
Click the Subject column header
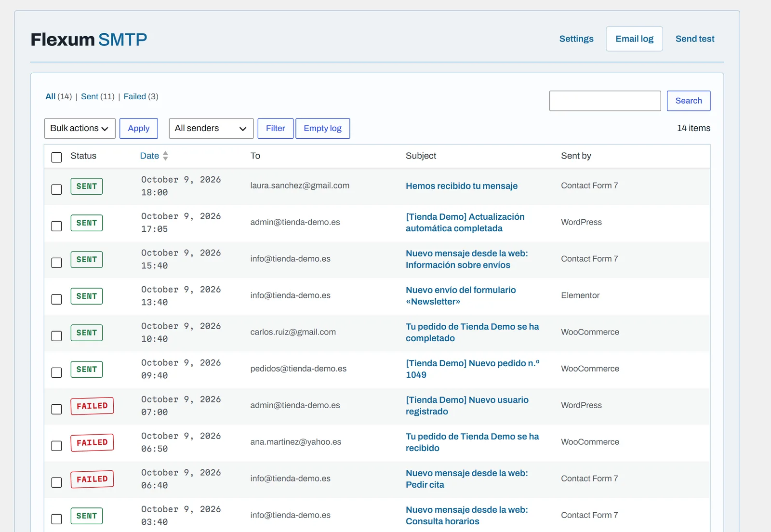point(421,156)
